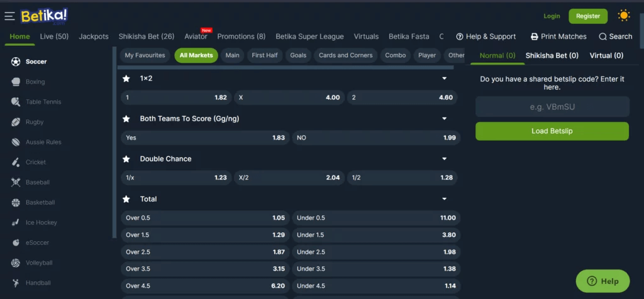Select the Goals market filter

298,55
